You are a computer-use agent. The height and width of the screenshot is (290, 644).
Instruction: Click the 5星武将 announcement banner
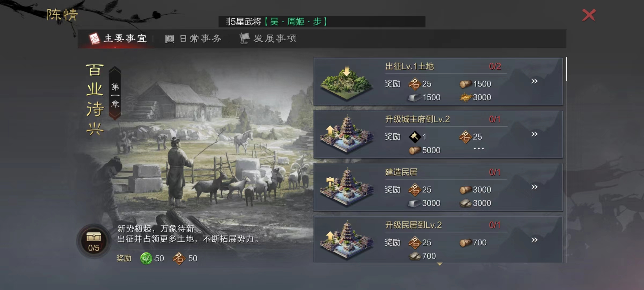pyautogui.click(x=322, y=21)
